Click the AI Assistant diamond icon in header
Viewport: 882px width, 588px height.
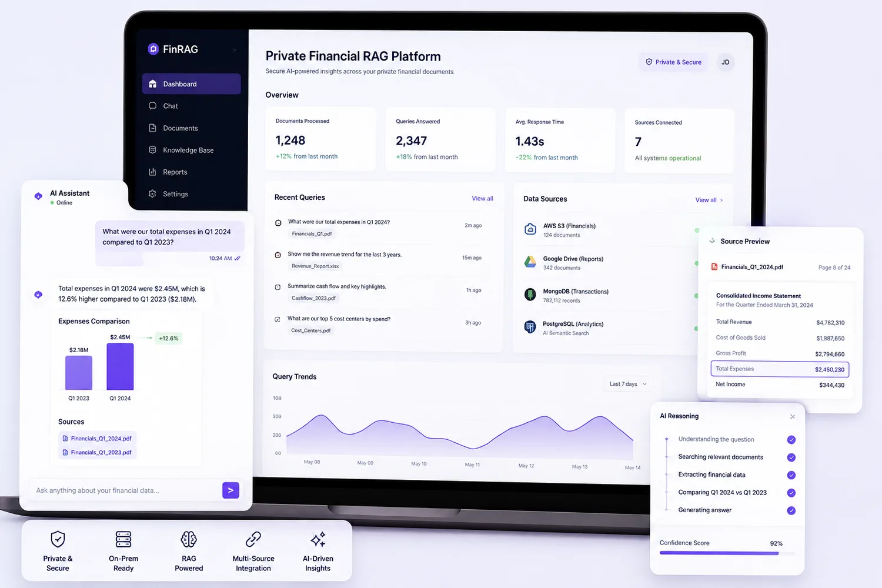[38, 196]
